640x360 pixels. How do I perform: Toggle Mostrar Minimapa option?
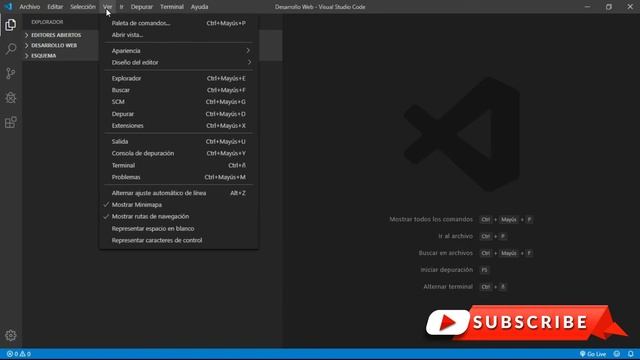click(179, 204)
